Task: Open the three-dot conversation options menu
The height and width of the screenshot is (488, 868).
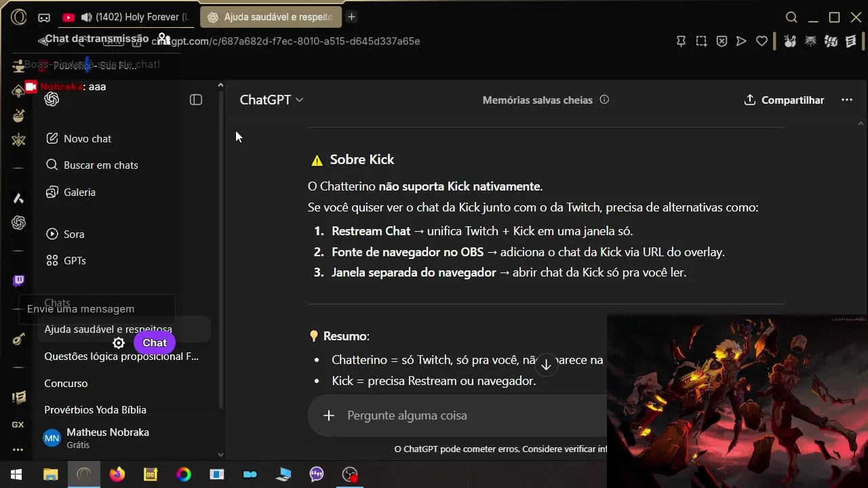Action: tap(847, 100)
